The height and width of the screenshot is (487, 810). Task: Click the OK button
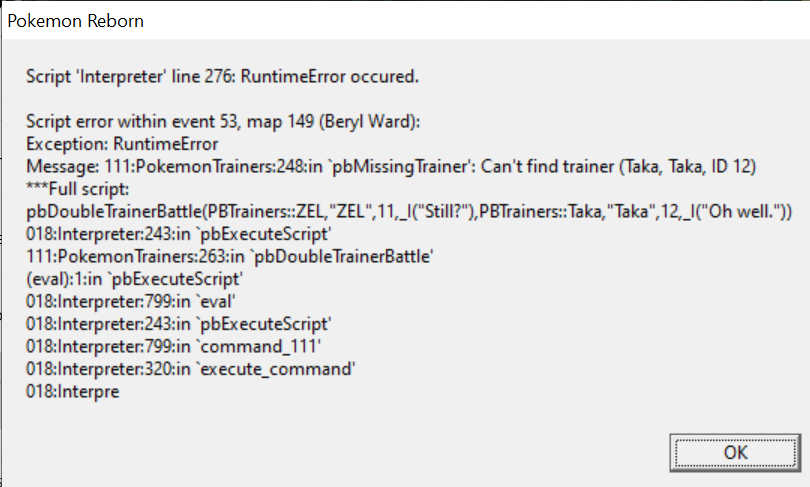click(735, 452)
